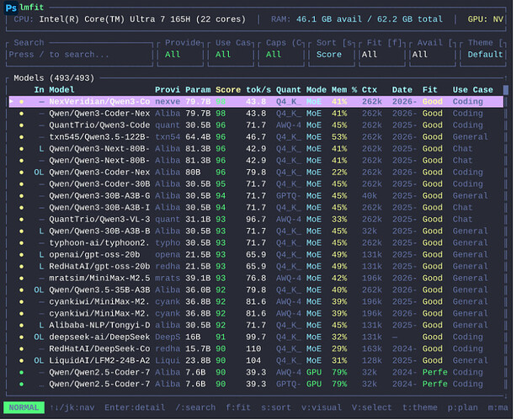Click the yellow status dot on openai/gpt-oss-20b row

click(22, 255)
